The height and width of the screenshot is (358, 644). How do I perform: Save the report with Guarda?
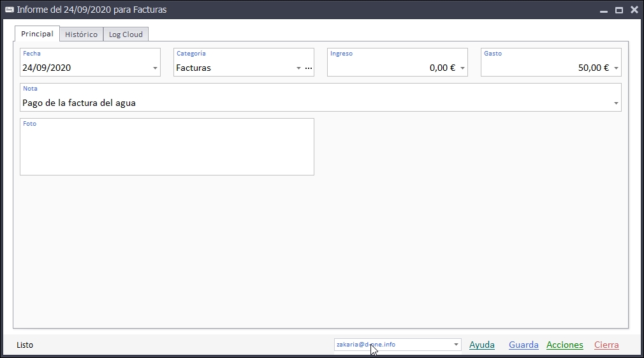pyautogui.click(x=523, y=345)
